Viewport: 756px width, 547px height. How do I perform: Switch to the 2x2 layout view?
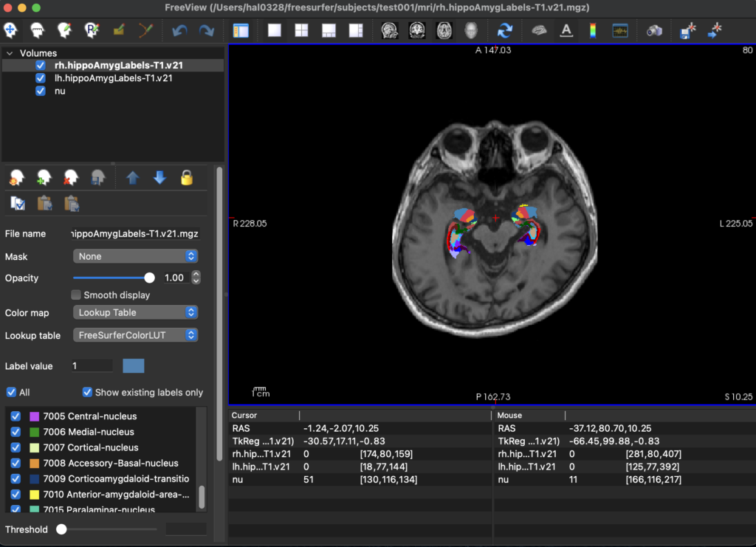301,30
